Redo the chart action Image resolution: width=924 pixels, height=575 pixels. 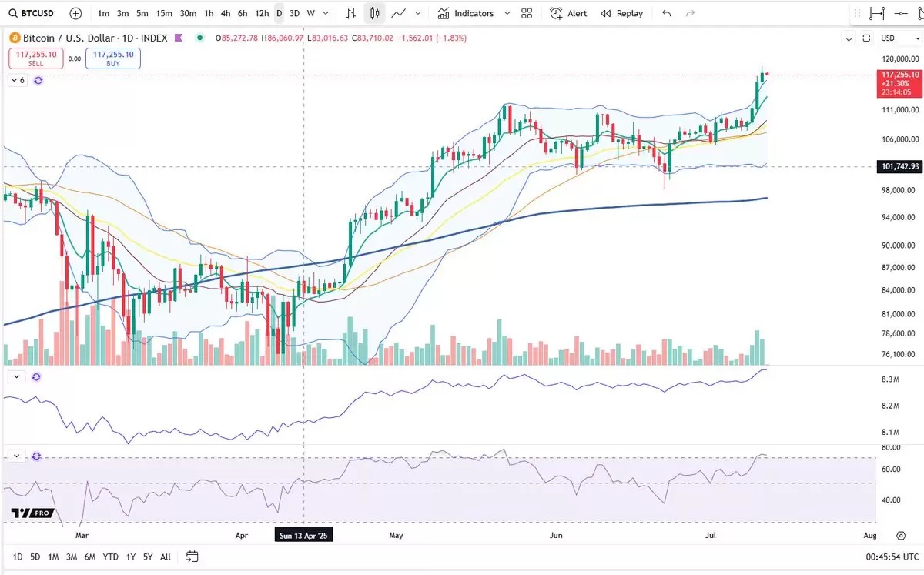click(x=690, y=13)
